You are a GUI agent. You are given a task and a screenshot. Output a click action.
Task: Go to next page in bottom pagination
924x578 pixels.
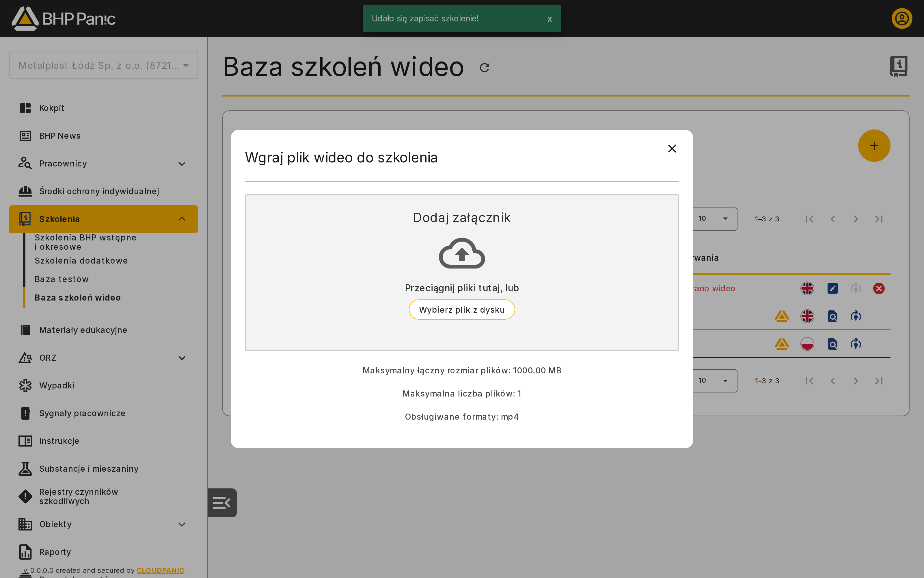tap(856, 381)
